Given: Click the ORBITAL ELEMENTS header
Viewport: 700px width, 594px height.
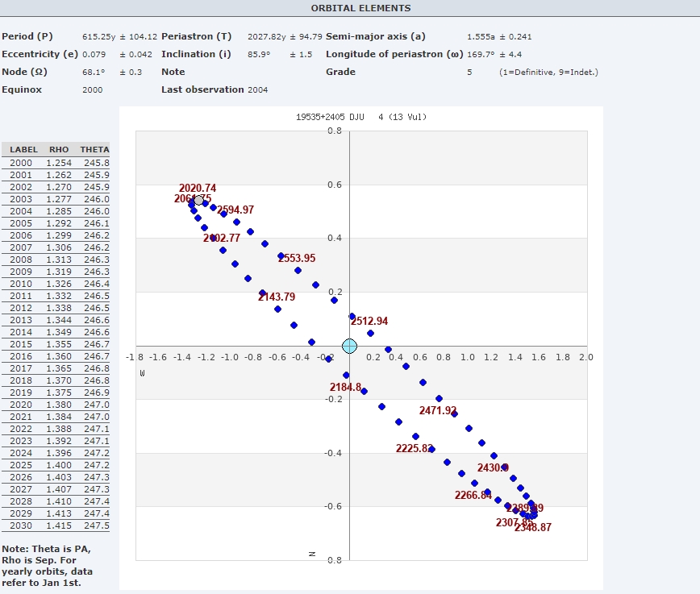Looking at the screenshot, I should point(360,8).
